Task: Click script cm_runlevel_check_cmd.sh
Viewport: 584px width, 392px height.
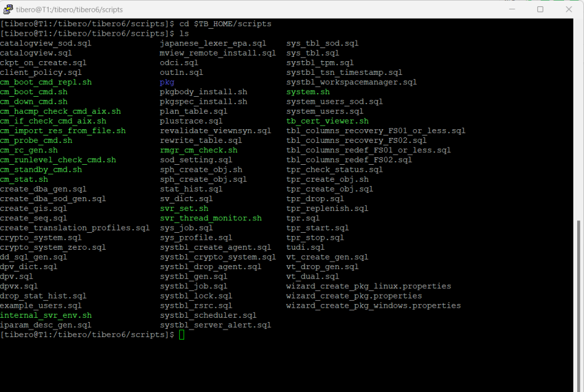Action: point(58,160)
